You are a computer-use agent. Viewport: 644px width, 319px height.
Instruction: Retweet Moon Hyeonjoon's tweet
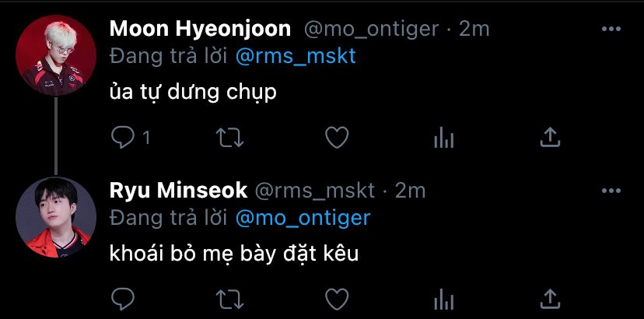(x=229, y=138)
